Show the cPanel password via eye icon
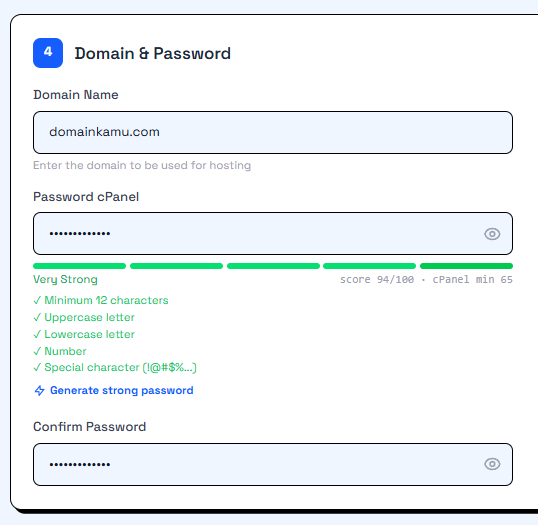Screen dimensions: 538x525 [x=492, y=234]
